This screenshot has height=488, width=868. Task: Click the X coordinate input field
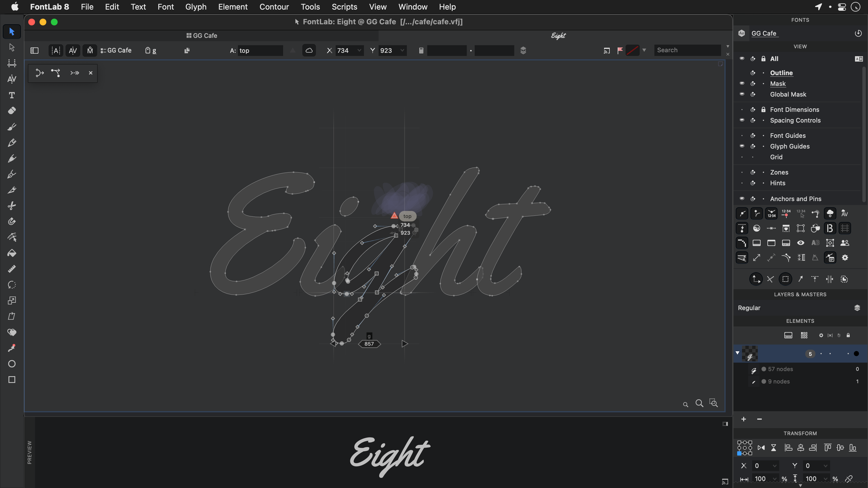pyautogui.click(x=345, y=50)
